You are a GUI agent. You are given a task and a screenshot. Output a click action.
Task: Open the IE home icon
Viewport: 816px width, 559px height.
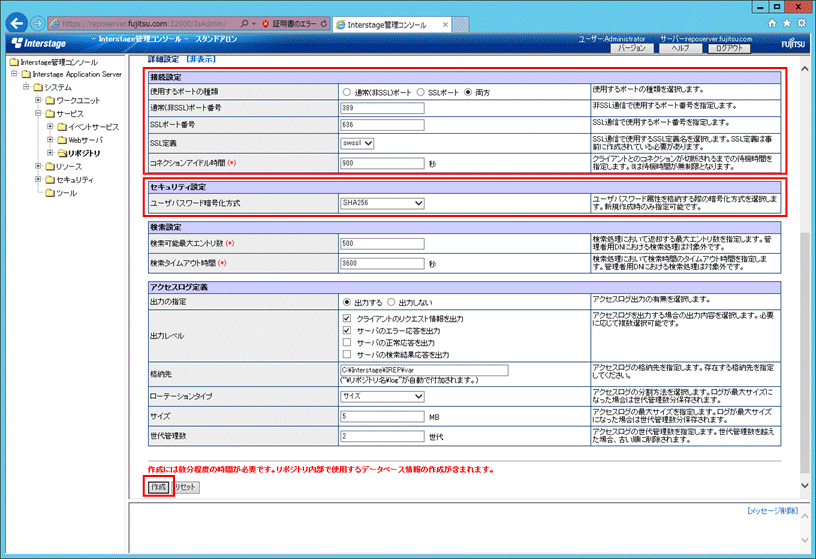(x=772, y=22)
